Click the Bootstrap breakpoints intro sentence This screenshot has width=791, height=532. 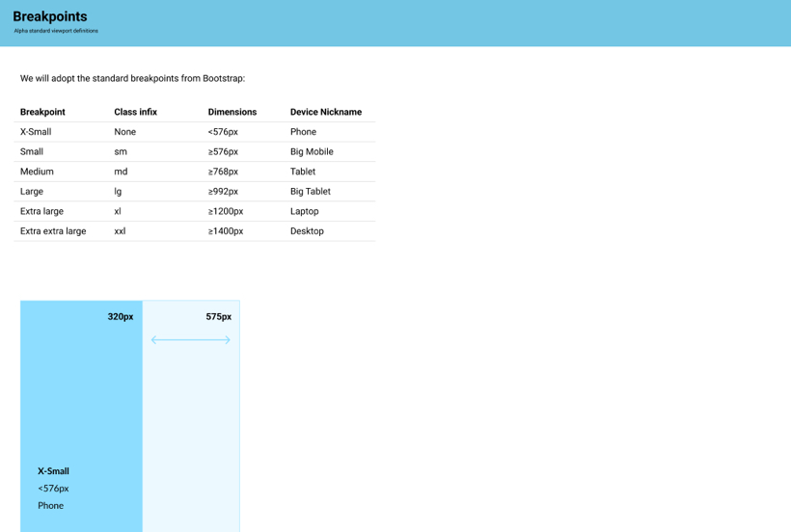(132, 78)
